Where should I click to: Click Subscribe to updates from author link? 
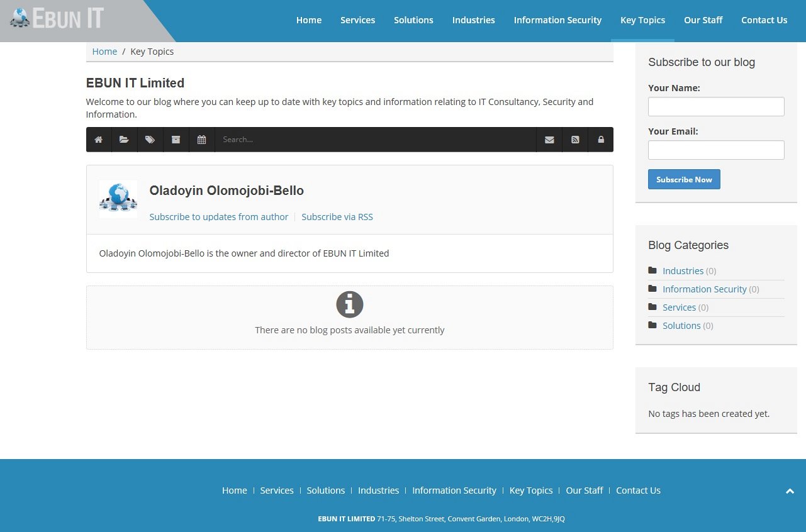click(x=218, y=217)
